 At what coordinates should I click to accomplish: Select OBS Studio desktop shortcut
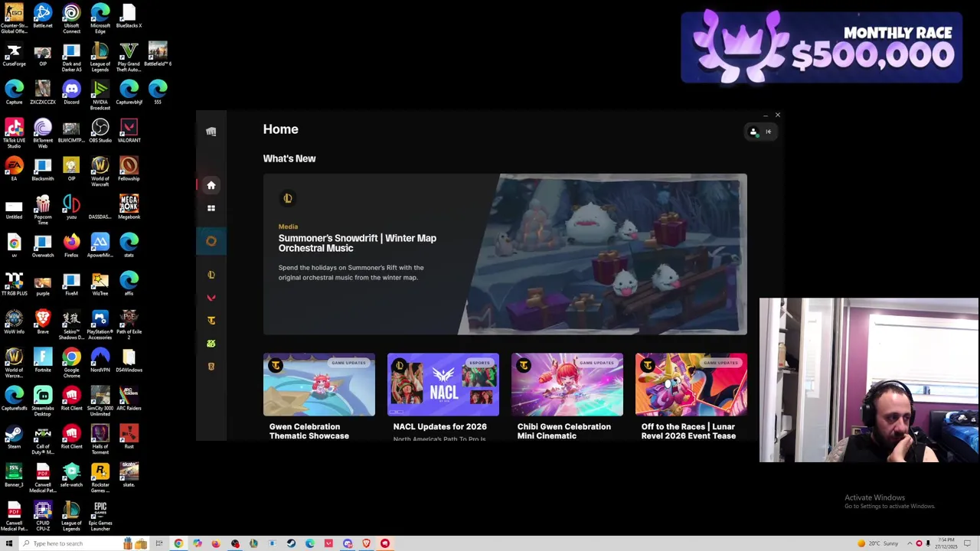pos(100,131)
